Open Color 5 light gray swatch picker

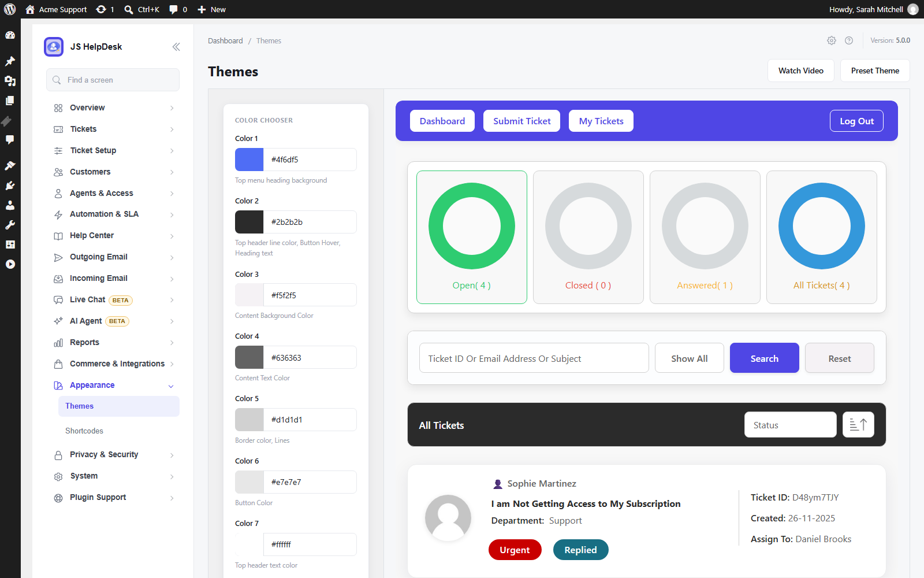249,420
